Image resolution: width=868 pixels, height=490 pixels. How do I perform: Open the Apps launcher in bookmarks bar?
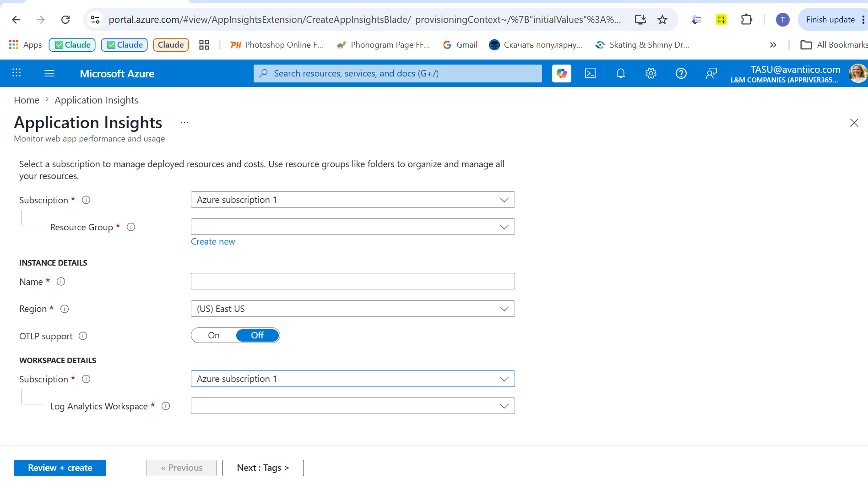point(26,44)
